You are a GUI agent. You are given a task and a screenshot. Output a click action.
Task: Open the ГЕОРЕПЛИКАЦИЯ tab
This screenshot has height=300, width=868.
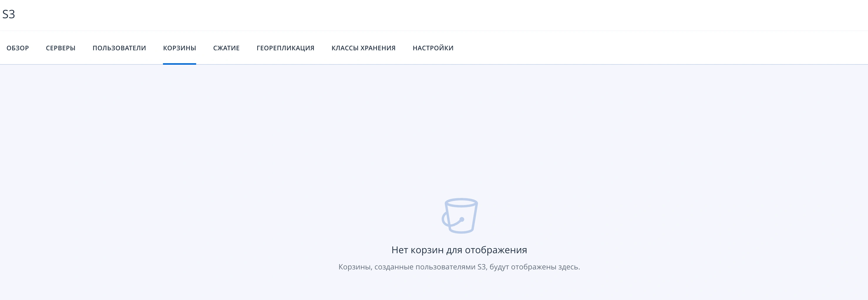click(x=285, y=48)
